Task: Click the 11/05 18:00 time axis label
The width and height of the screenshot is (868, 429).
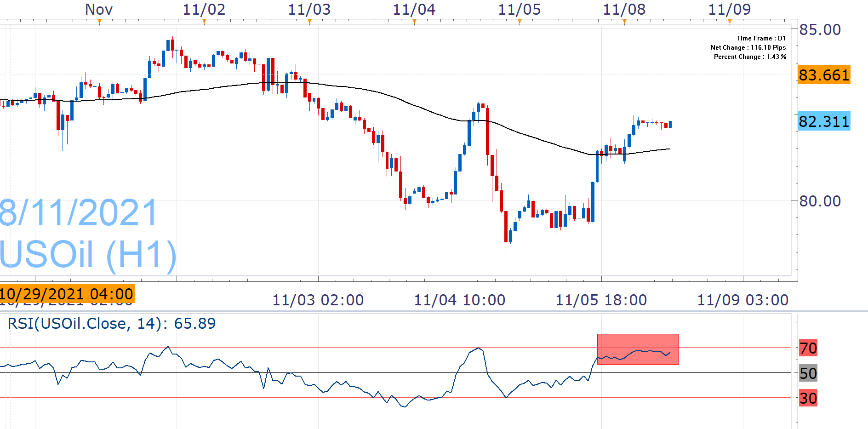Action: tap(601, 300)
